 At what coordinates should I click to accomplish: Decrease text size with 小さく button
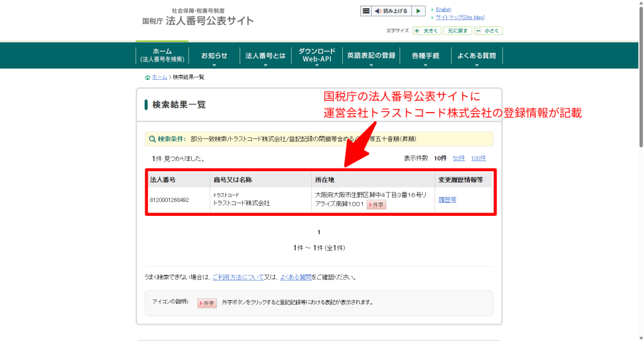[488, 31]
